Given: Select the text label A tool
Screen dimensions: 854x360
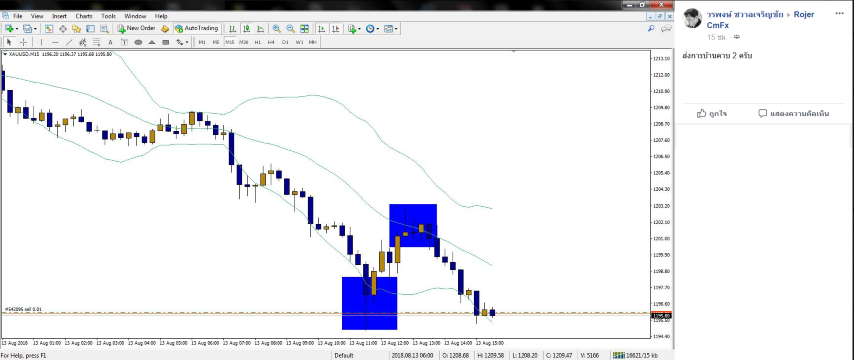Looking at the screenshot, I should [110, 42].
